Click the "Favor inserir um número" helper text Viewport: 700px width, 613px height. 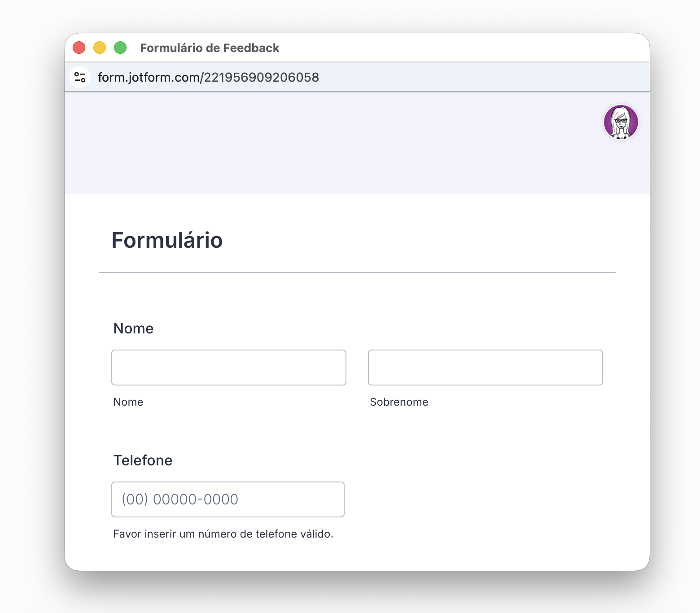(x=223, y=534)
